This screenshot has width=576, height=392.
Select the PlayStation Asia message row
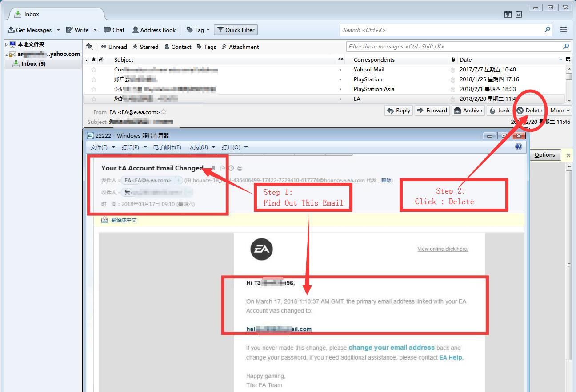click(x=324, y=89)
